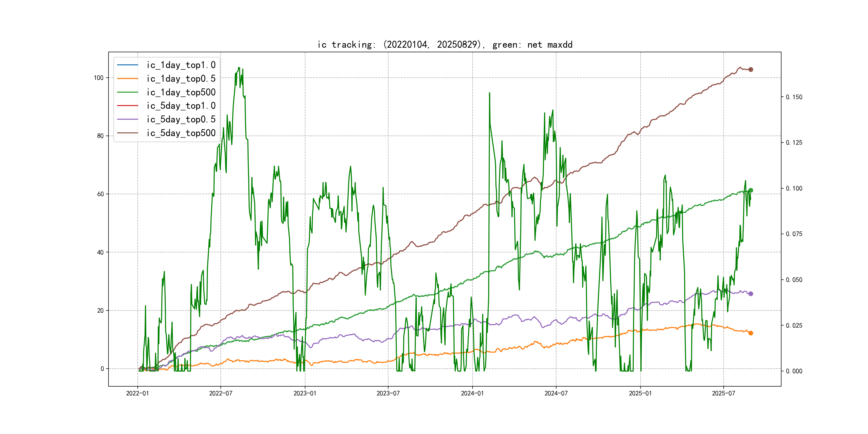
Task: Click the 0.150 right y-axis tick label
Action: [x=794, y=97]
